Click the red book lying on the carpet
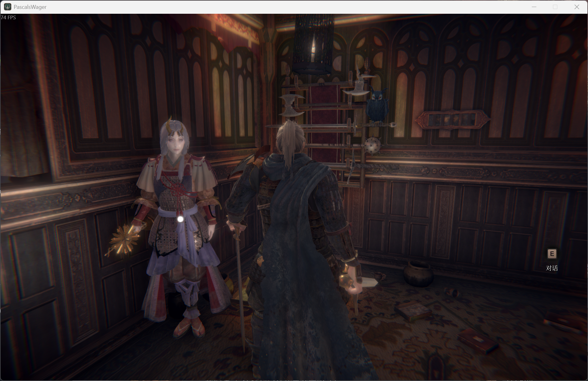Viewport: 588px width, 381px height. click(x=478, y=340)
